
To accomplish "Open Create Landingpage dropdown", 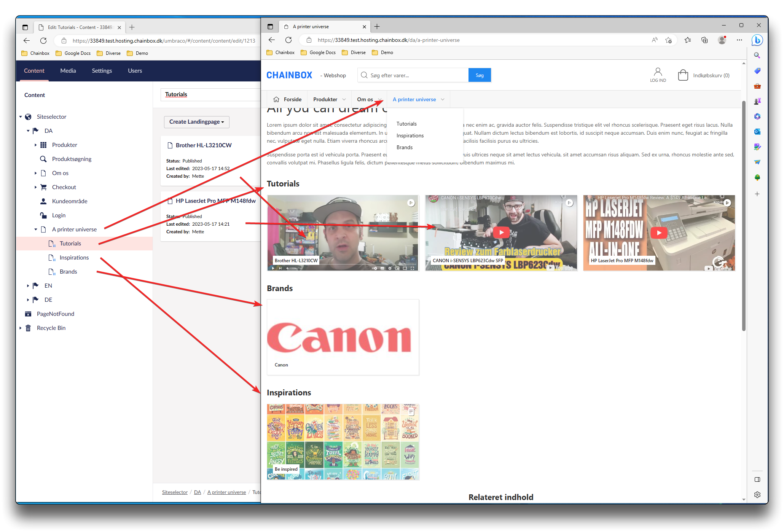I will (196, 122).
